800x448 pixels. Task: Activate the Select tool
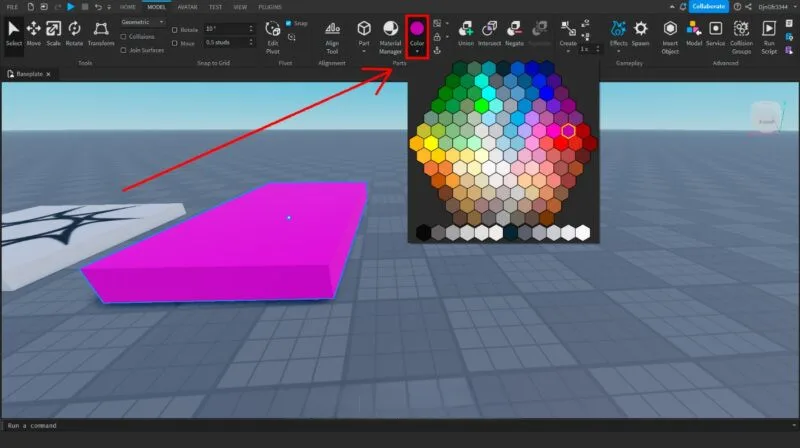pos(14,34)
